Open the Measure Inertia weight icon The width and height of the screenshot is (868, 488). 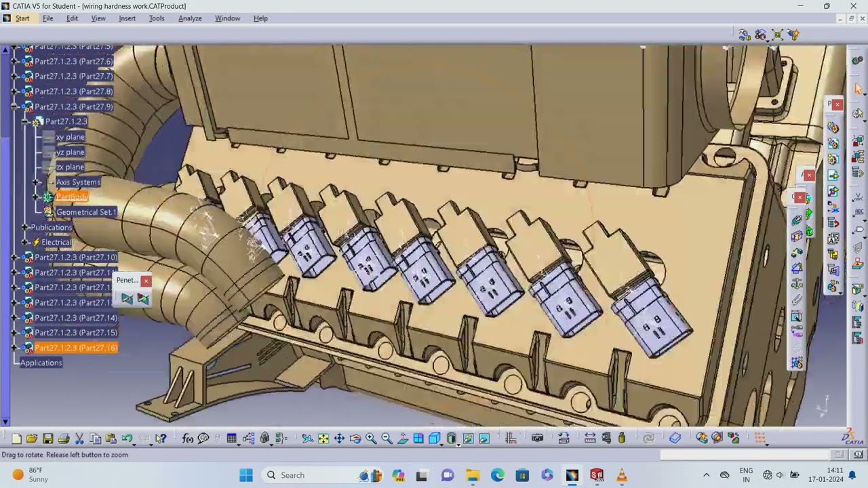pos(622,438)
